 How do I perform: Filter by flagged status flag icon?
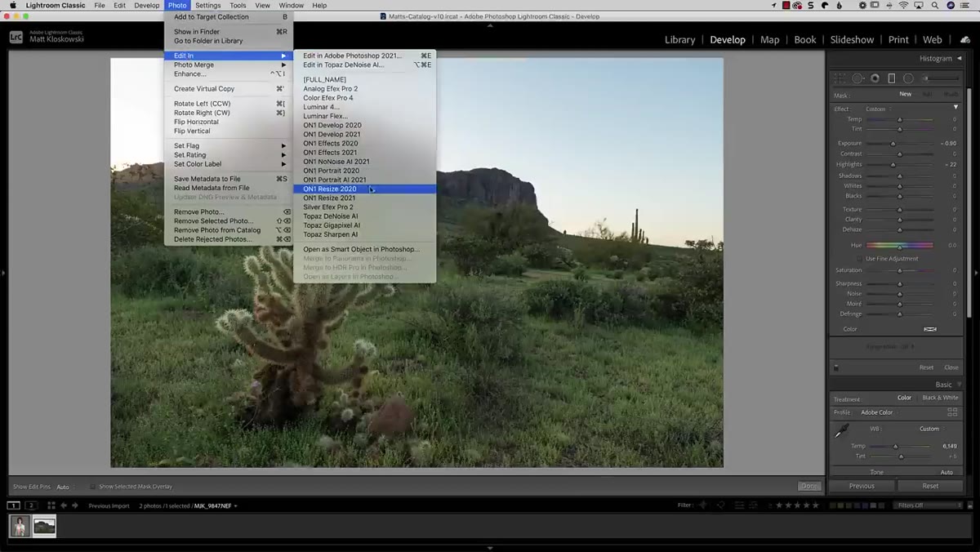(702, 505)
